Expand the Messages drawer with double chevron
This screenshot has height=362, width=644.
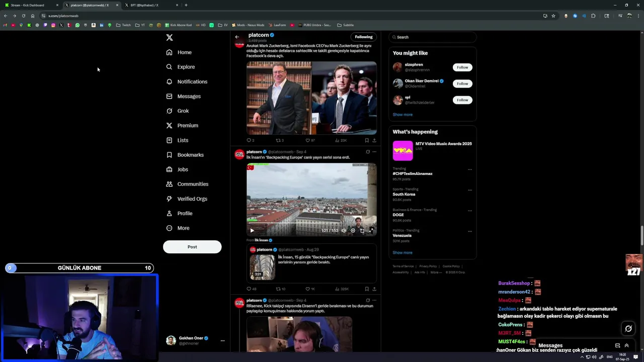click(x=626, y=345)
